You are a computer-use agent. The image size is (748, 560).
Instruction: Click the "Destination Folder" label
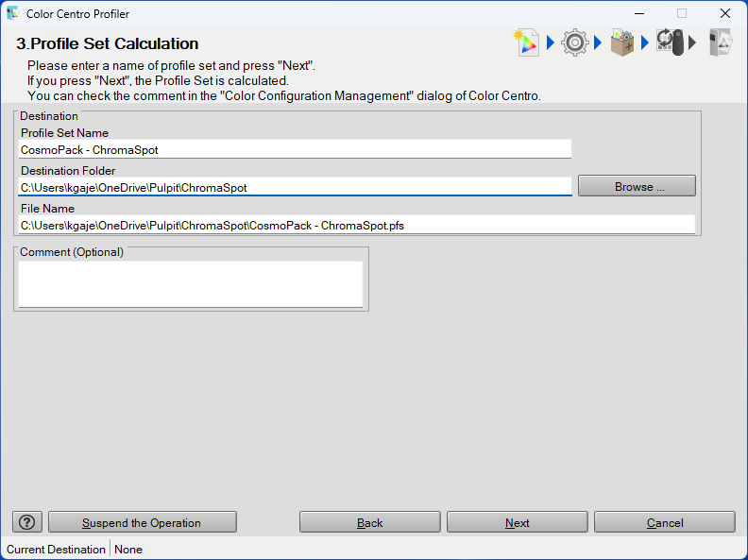click(68, 171)
